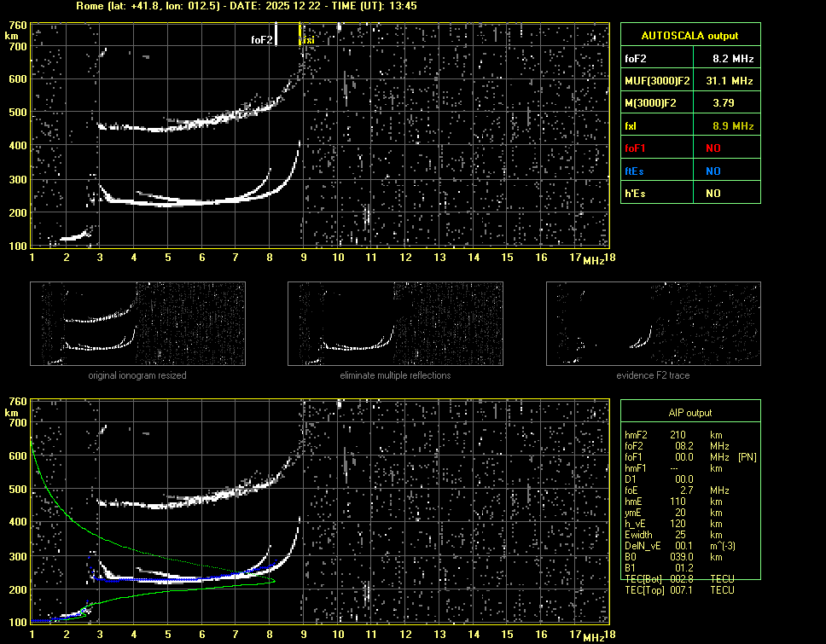826x644 pixels.
Task: Click the 760 km label on bottom ionogram
Action: [17, 401]
